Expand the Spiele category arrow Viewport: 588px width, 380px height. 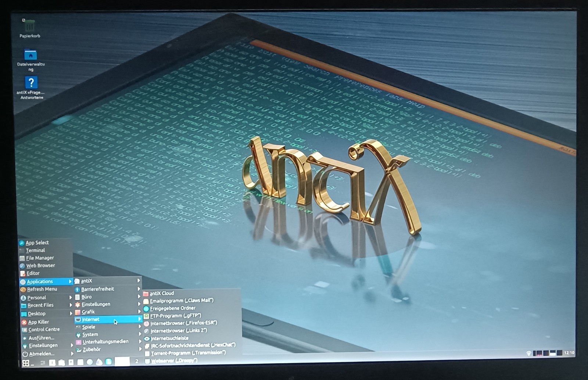[x=140, y=327]
